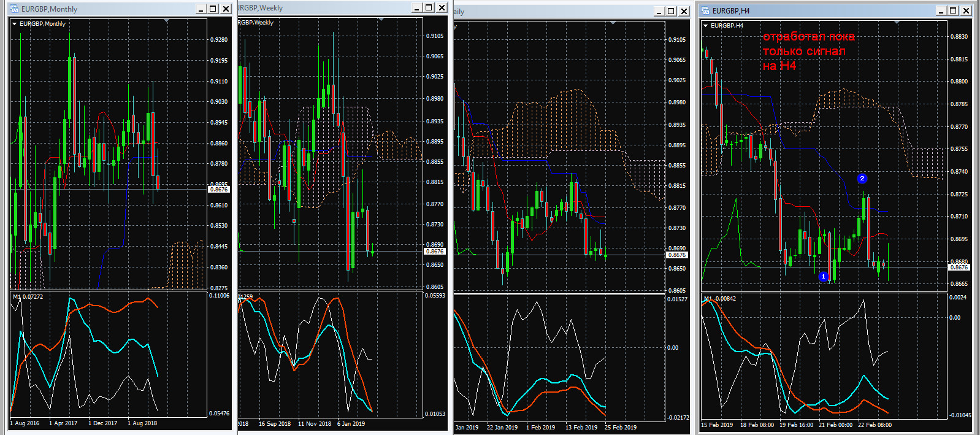Close the EURGBP,Monthly chart window
The width and height of the screenshot is (980, 435).
[226, 9]
